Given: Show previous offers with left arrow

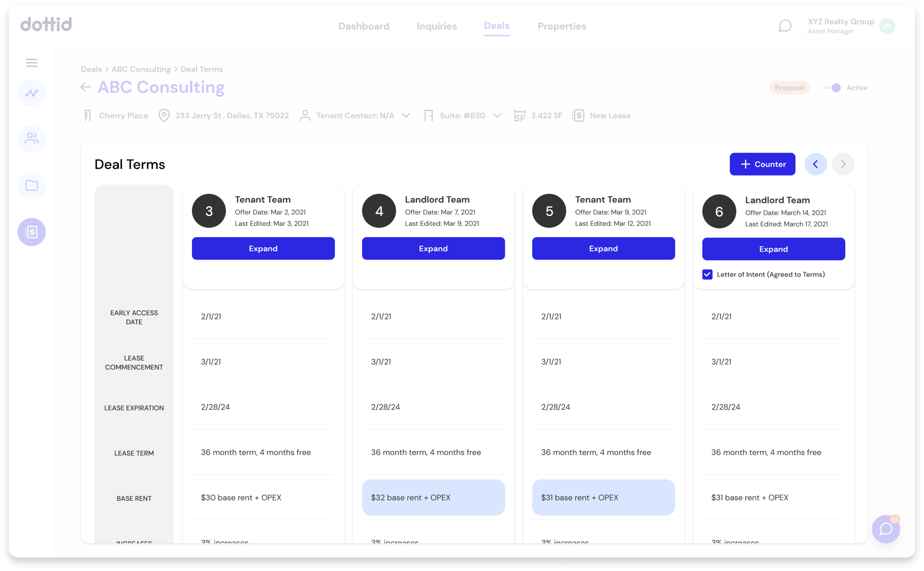Looking at the screenshot, I should pos(815,164).
